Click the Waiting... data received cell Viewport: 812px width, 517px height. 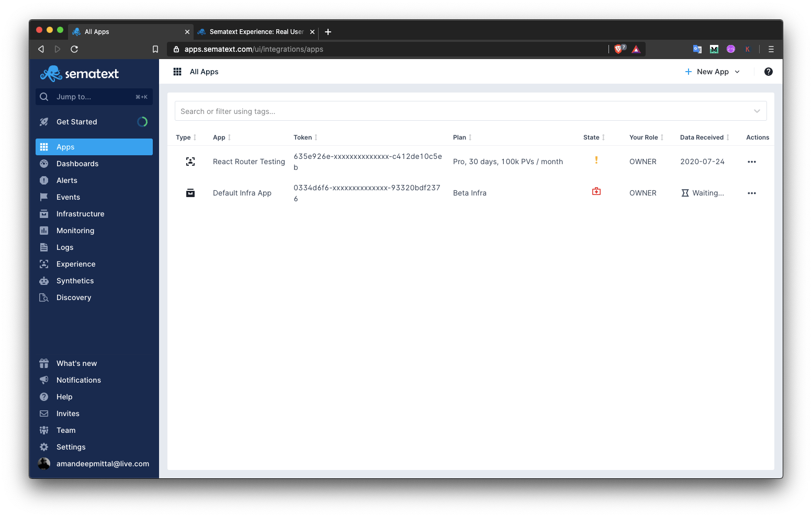(x=703, y=193)
